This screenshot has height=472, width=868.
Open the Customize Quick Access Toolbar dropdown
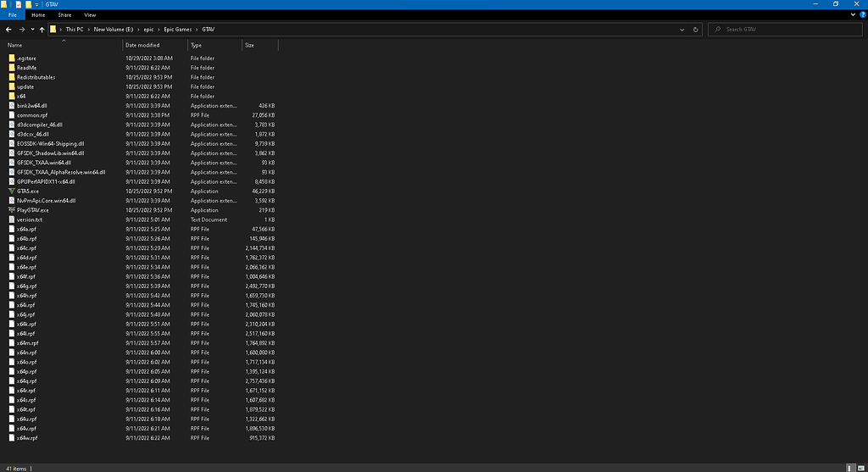point(36,4)
